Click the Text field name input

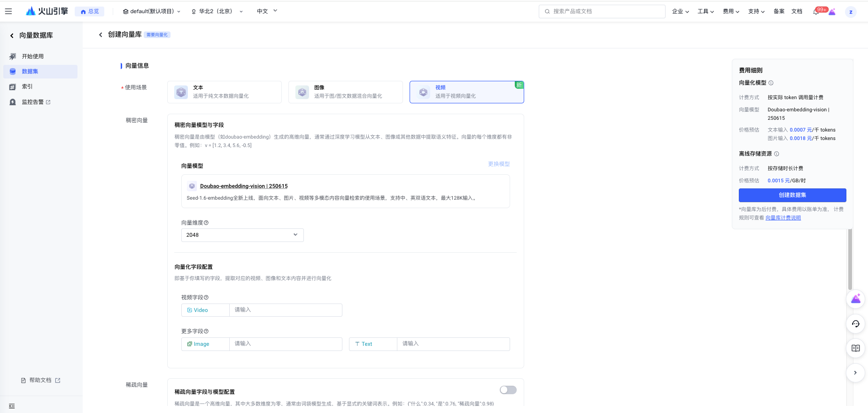tap(453, 344)
